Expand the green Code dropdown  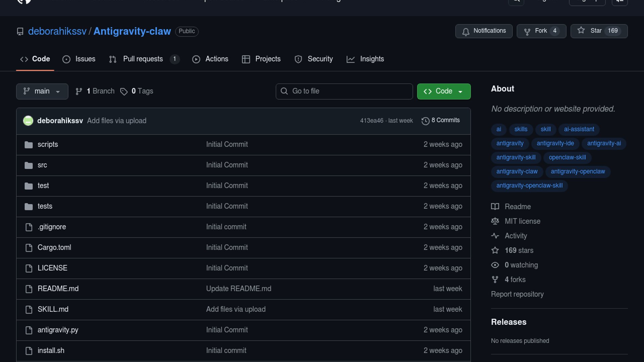pyautogui.click(x=443, y=91)
